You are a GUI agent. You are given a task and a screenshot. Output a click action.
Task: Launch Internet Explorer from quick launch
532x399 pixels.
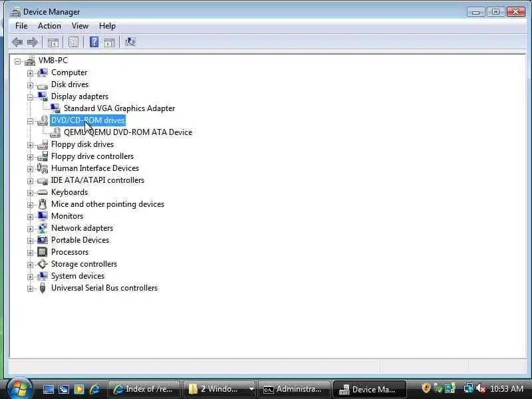coord(94,389)
